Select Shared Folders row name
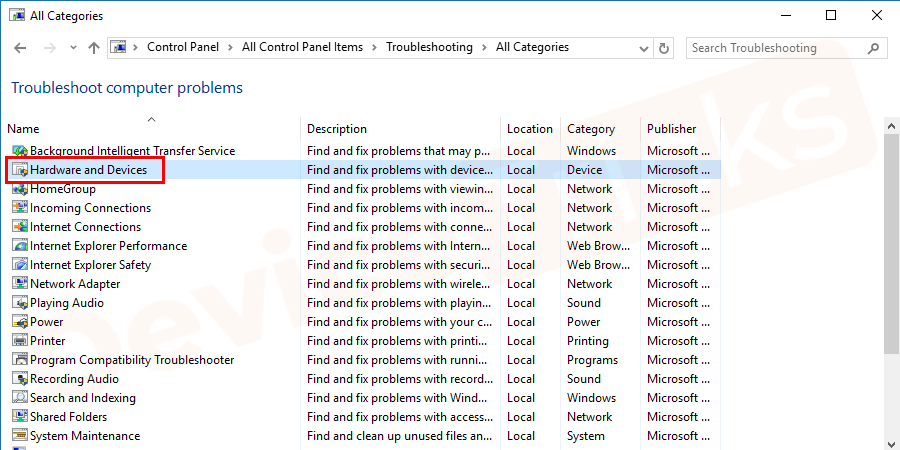The height and width of the screenshot is (450, 900). coord(68,417)
